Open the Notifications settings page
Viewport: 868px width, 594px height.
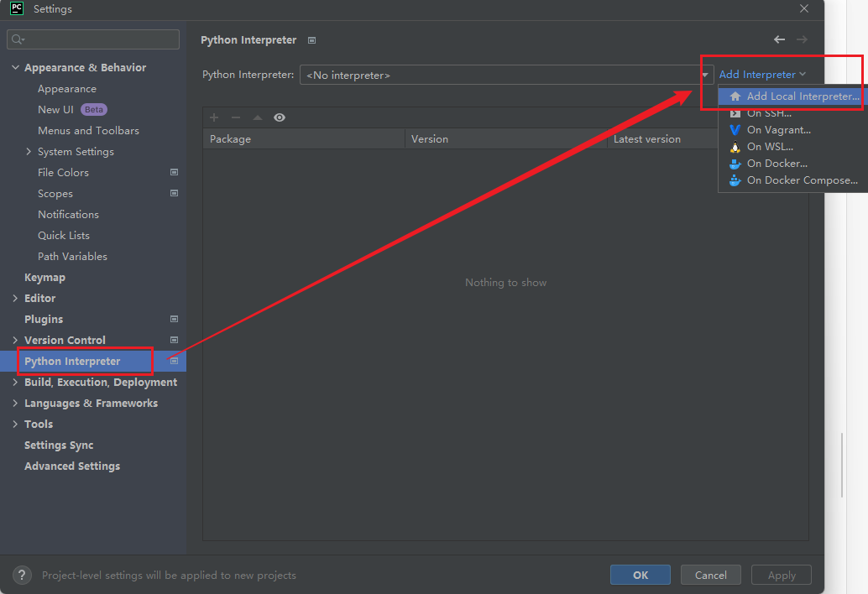coord(68,214)
